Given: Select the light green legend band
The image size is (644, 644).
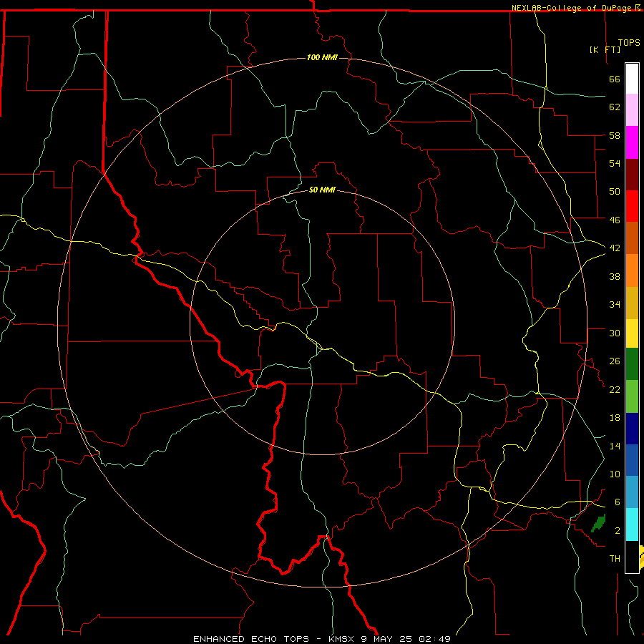Looking at the screenshot, I should pyautogui.click(x=632, y=396).
